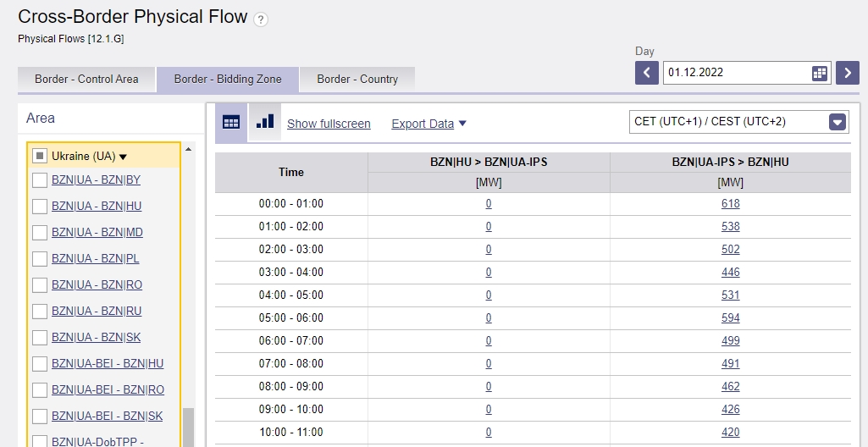Open the help icon next to Cross-Border Physical Flow

(261, 19)
